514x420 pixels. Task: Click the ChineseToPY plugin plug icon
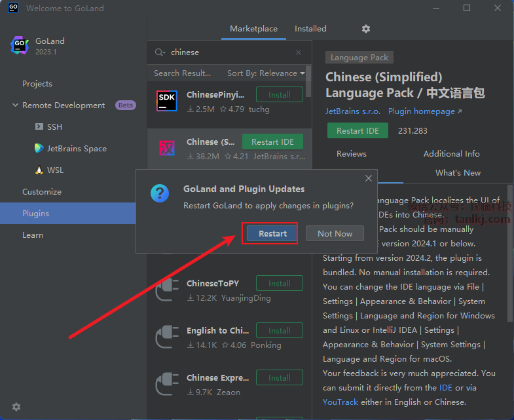click(167, 290)
